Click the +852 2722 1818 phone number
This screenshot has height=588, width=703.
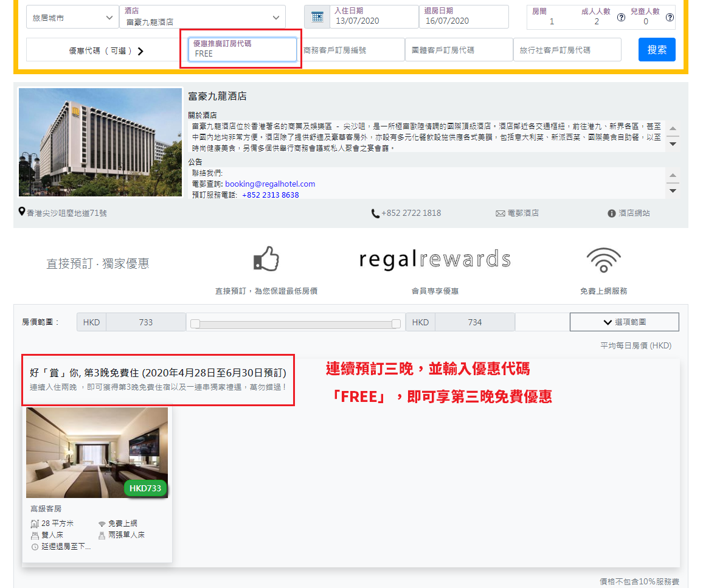(411, 213)
